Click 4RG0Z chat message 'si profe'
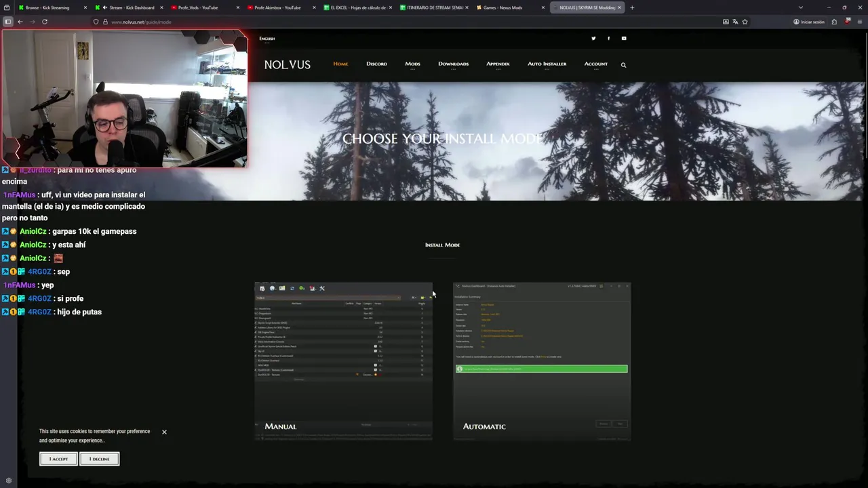The width and height of the screenshot is (868, 488). (x=71, y=298)
